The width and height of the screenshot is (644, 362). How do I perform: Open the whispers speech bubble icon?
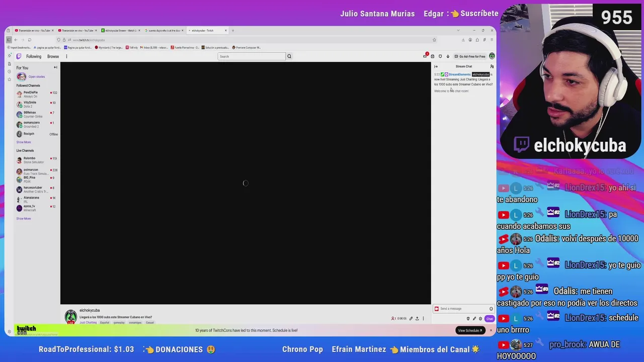pyautogui.click(x=440, y=56)
